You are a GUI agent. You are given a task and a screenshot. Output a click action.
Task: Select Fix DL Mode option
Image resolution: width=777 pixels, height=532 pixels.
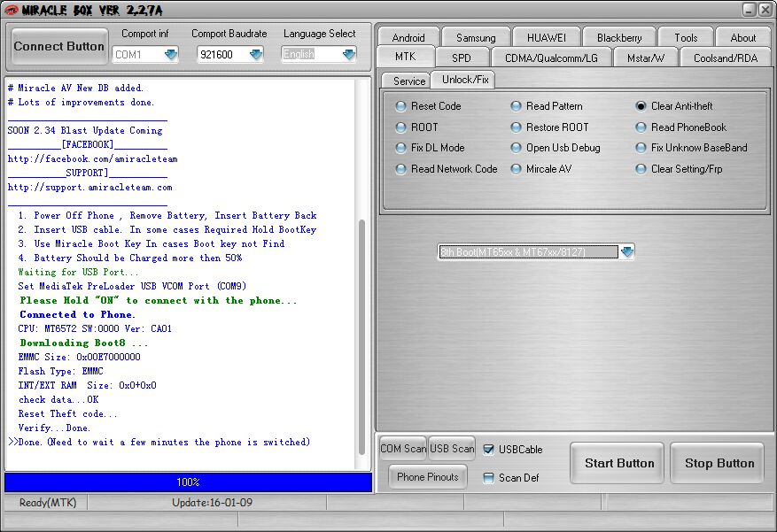400,148
